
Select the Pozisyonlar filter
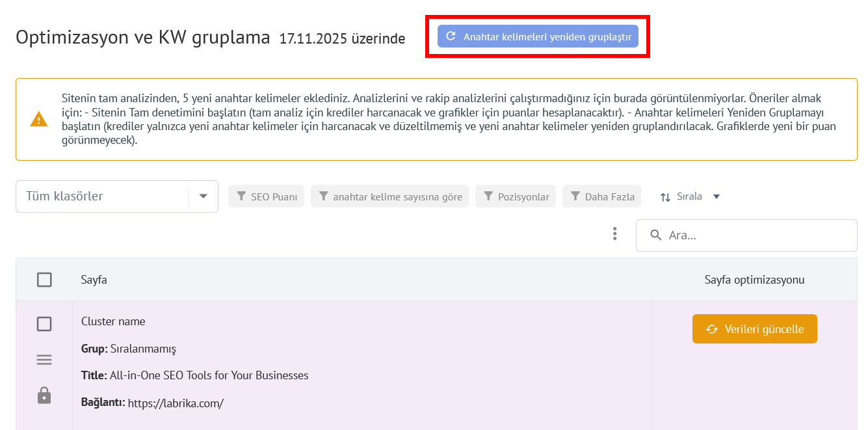point(516,196)
